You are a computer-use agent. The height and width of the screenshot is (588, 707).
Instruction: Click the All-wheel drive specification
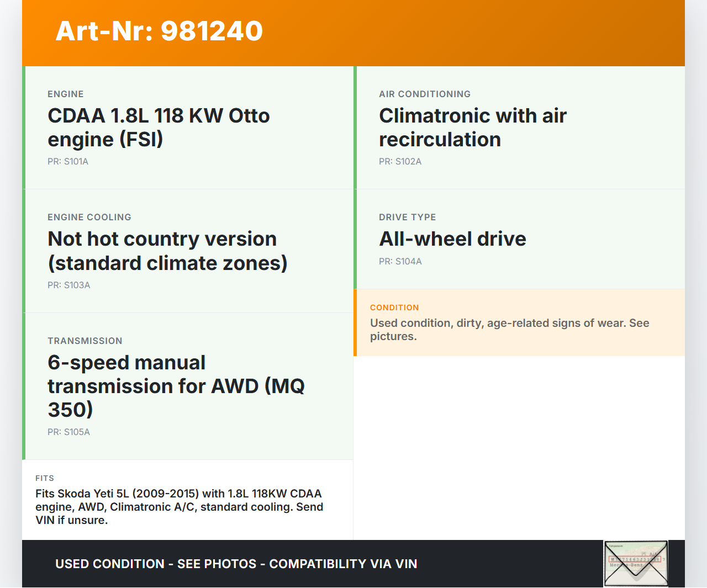pyautogui.click(x=452, y=239)
